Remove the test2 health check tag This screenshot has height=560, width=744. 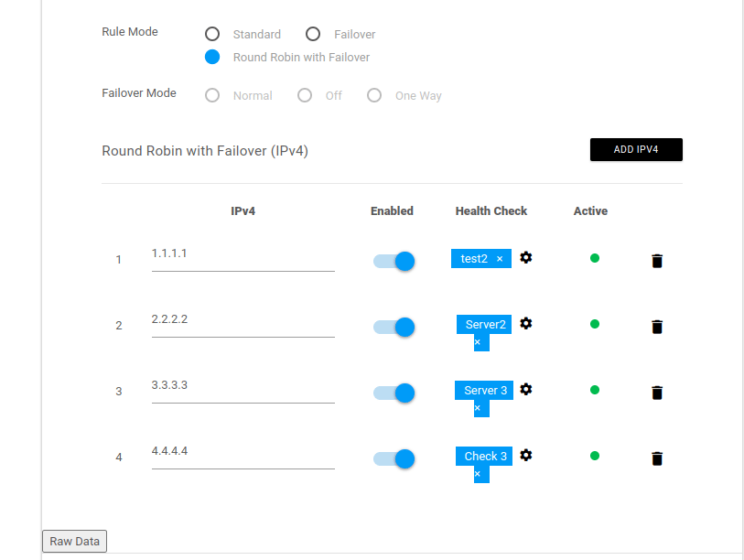500,259
